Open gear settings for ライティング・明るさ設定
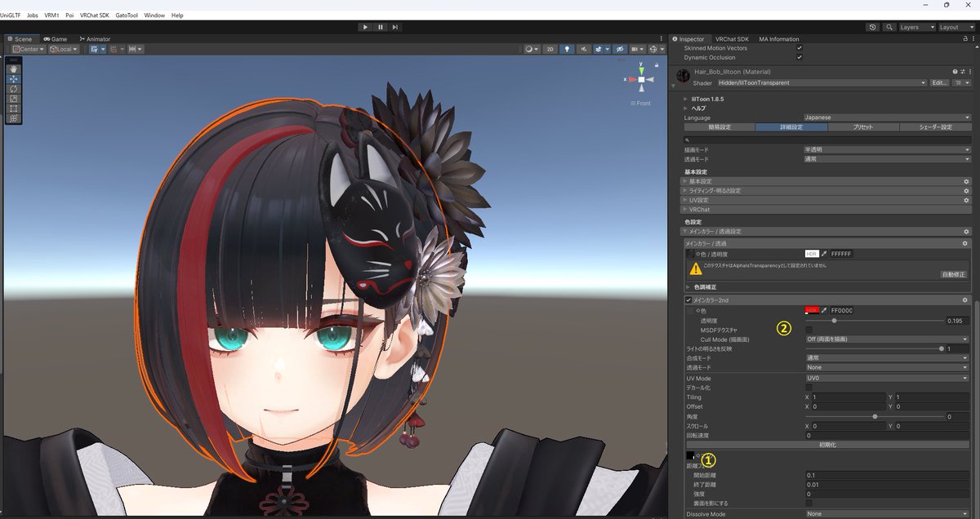Viewport: 980px width, 519px height. (x=966, y=191)
